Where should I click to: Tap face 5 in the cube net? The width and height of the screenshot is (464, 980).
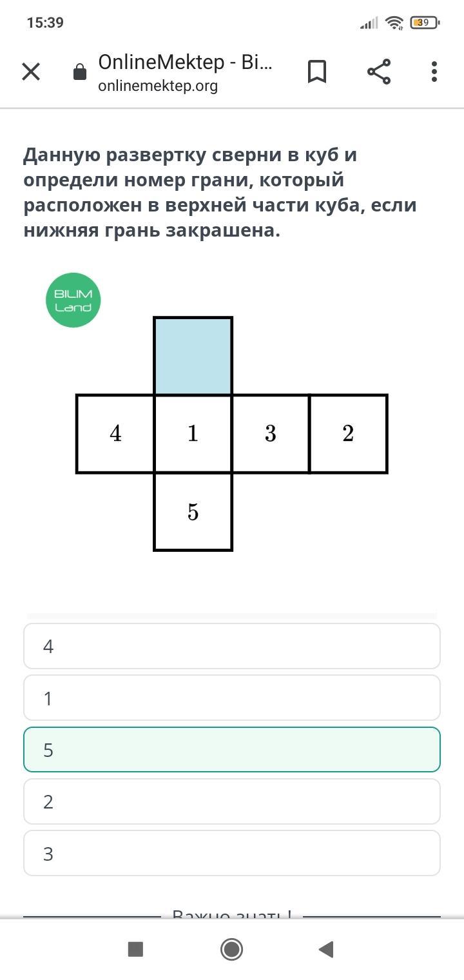[x=193, y=512]
